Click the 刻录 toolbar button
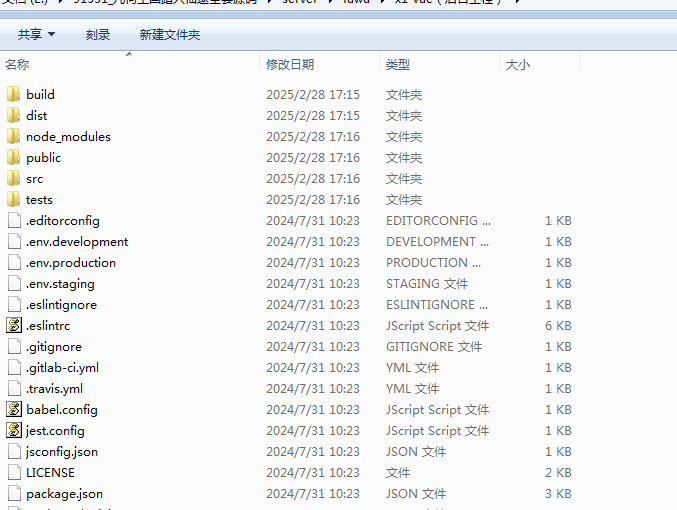 coord(98,35)
